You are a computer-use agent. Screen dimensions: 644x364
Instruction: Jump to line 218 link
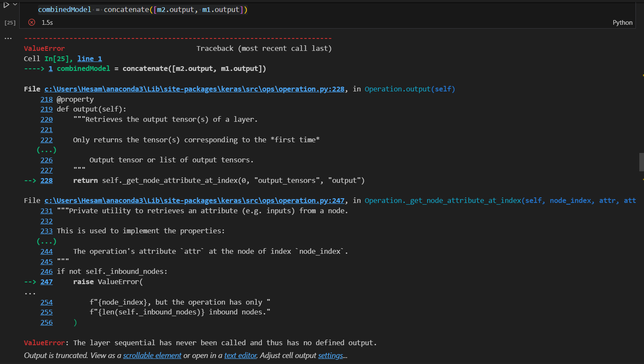click(x=47, y=99)
